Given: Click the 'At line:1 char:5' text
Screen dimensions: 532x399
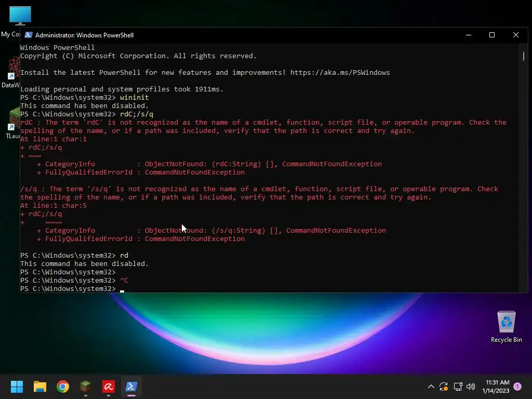Looking at the screenshot, I should click(x=54, y=206).
